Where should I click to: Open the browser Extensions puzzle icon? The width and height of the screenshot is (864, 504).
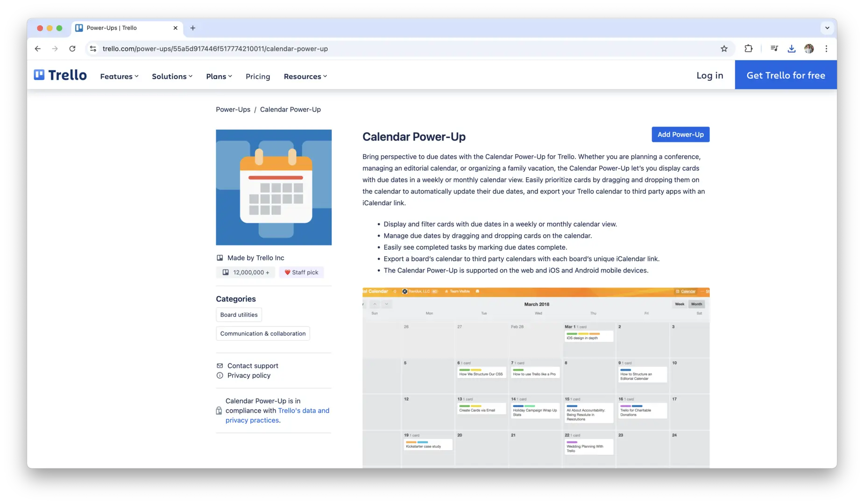pos(748,49)
